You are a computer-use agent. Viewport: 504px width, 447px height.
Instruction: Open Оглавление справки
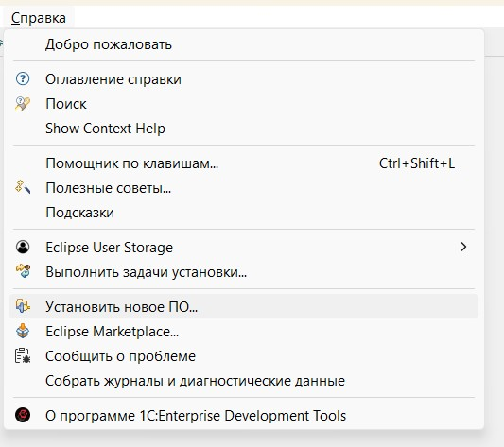(244, 79)
